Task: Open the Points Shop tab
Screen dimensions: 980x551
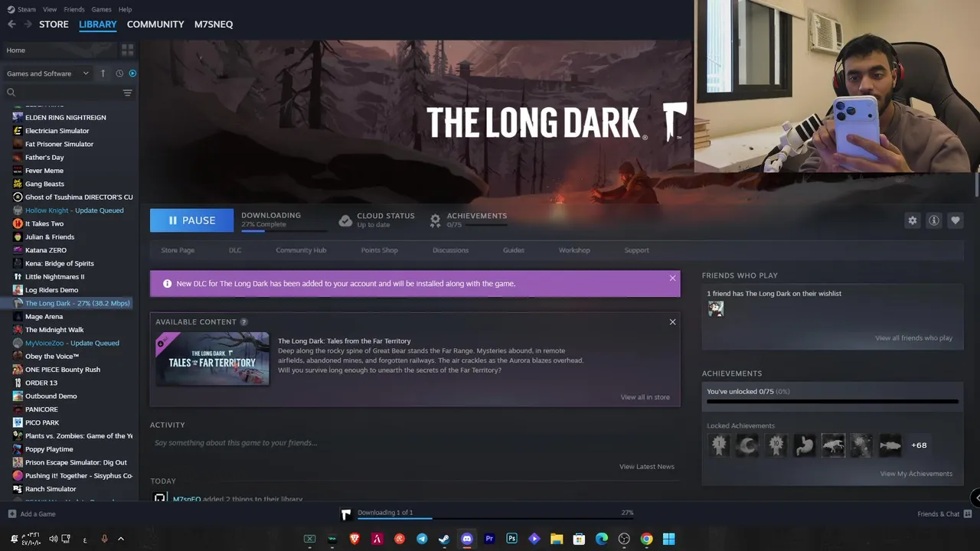Action: pyautogui.click(x=380, y=250)
